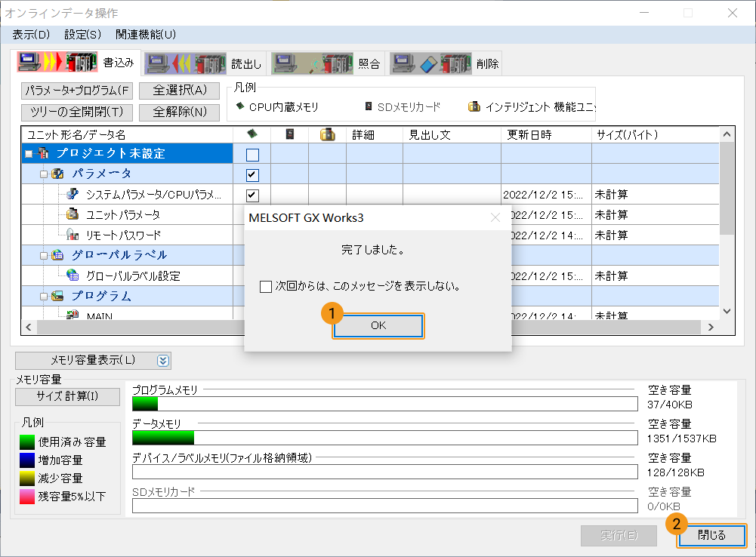This screenshot has width=756, height=557.
Task: Switch to the 照合 tab
Action: [x=327, y=63]
